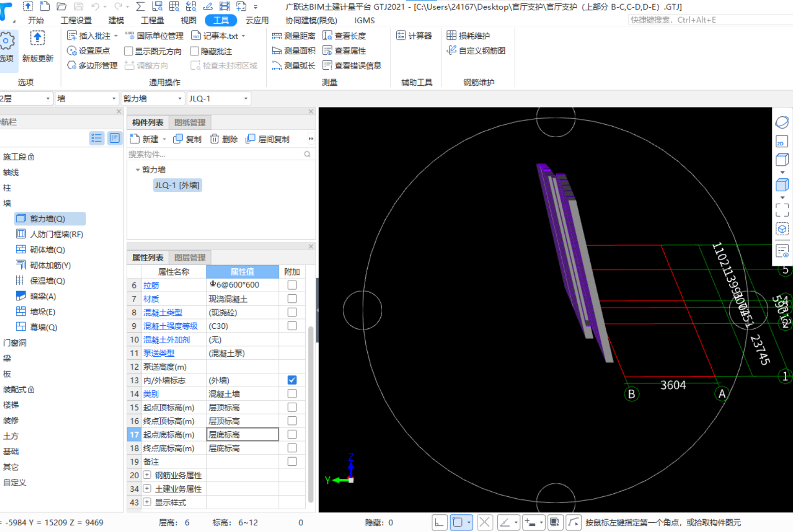Viewport: 793px width, 532px height.
Task: Click 复制 button in component list
Action: [187, 139]
